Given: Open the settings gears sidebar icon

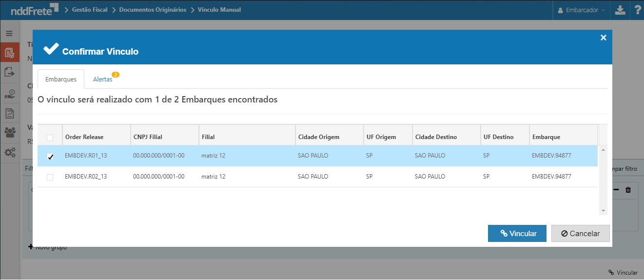Looking at the screenshot, I should coord(9,152).
